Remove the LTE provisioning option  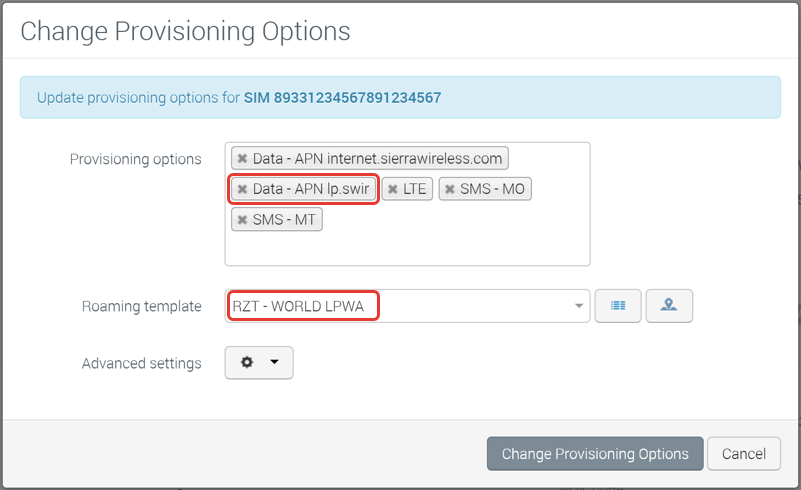click(392, 189)
